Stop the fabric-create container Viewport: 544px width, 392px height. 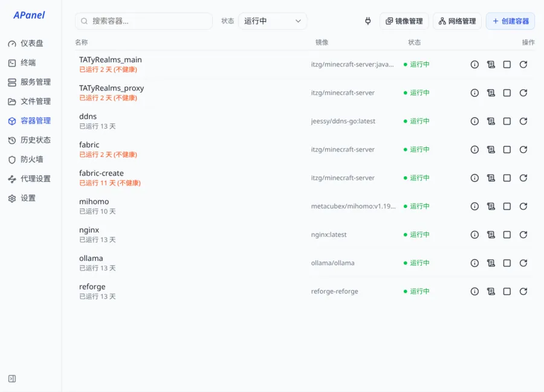pos(507,178)
